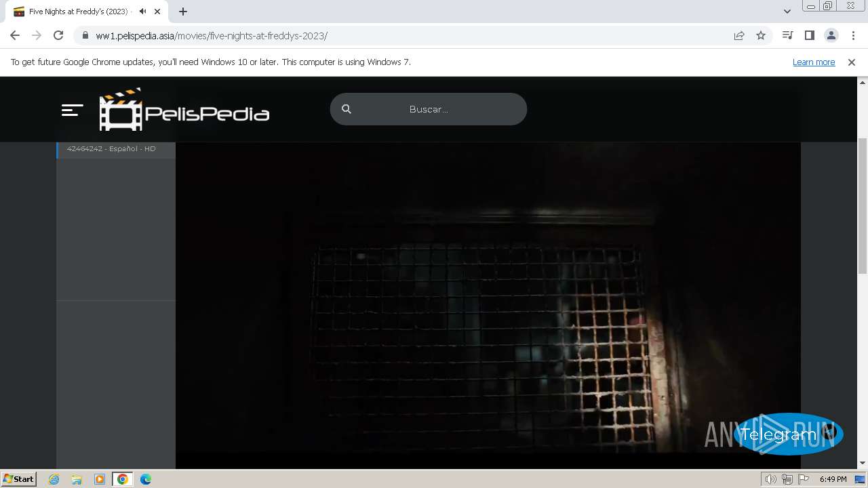Open the Windows Start menu
This screenshot has width=868, height=488.
click(18, 479)
